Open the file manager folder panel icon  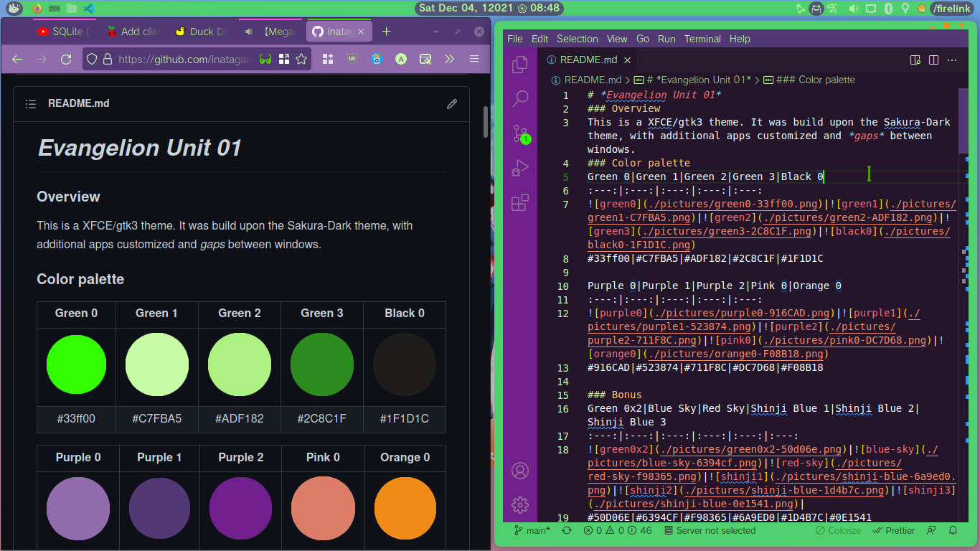coord(72,9)
